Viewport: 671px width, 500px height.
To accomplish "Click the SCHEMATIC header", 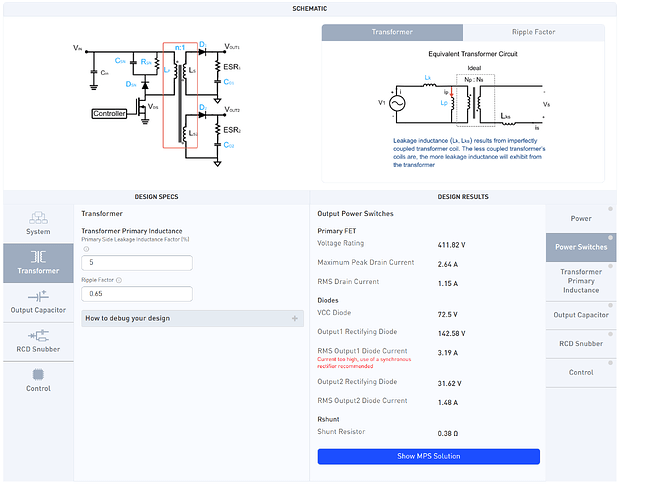I will pyautogui.click(x=310, y=9).
